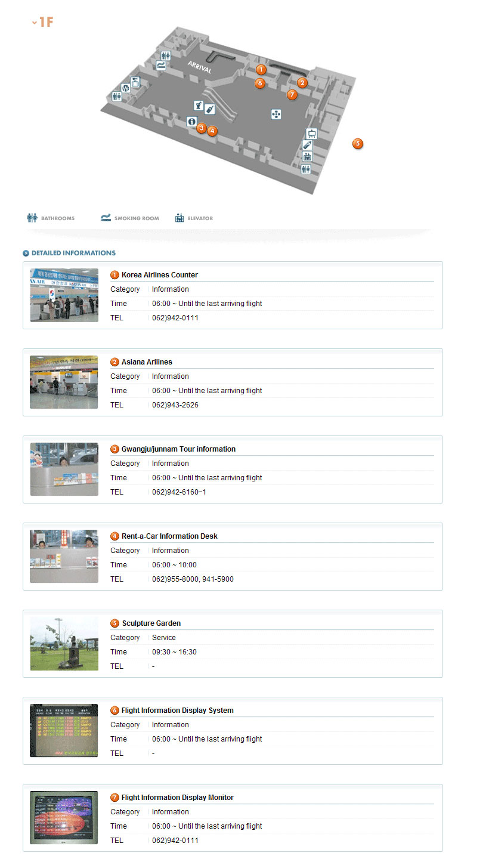
Task: Click the pharmacy mortar icon on map
Action: tap(199, 106)
